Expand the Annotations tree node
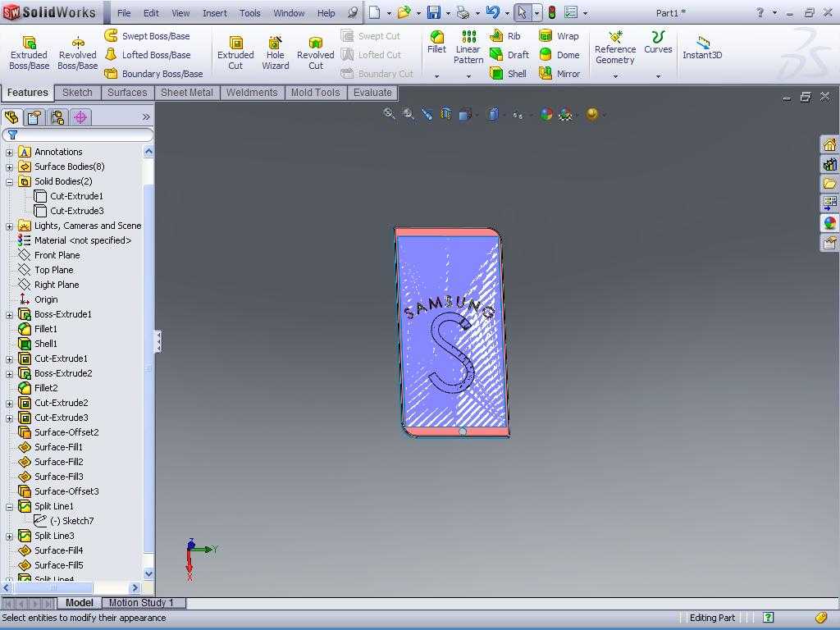The height and width of the screenshot is (630, 840). 9,153
